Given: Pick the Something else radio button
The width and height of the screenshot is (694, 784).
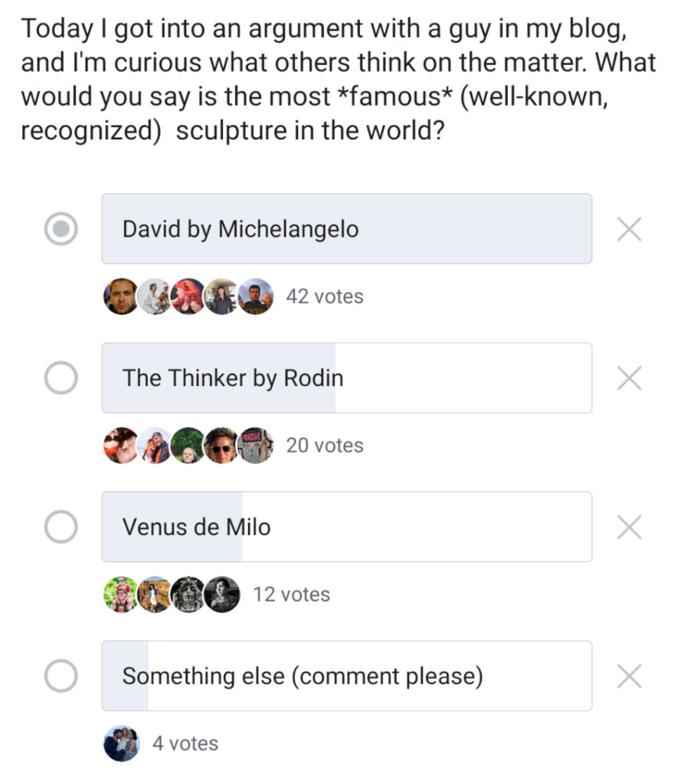Looking at the screenshot, I should 61,676.
